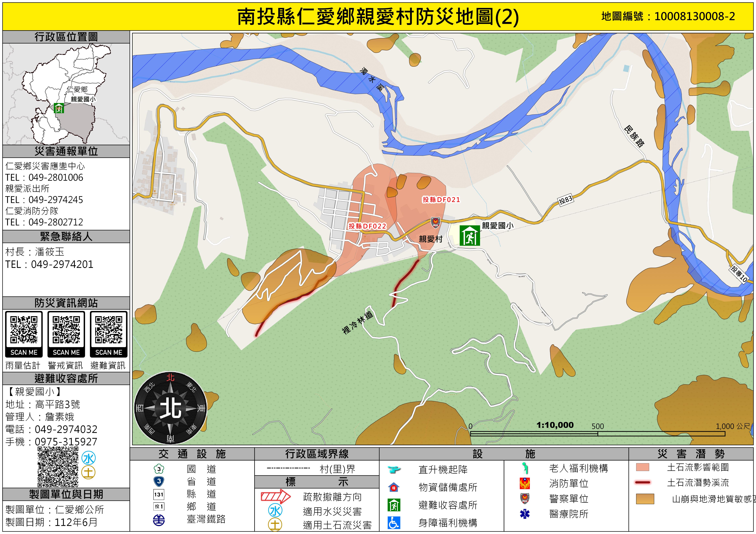This screenshot has height=534, width=756.
Task: Click the disability welfare wheelchair legend icon
Action: (x=394, y=523)
